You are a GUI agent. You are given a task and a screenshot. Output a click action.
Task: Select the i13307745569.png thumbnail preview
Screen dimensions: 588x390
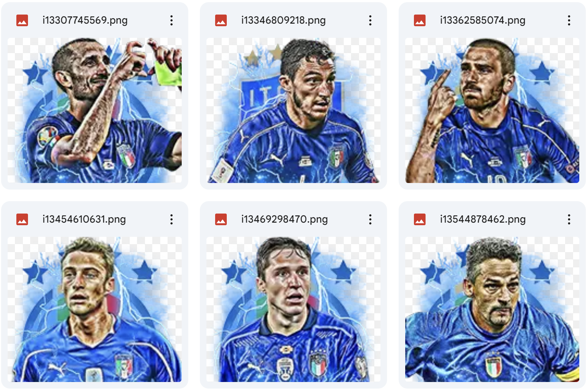94,110
